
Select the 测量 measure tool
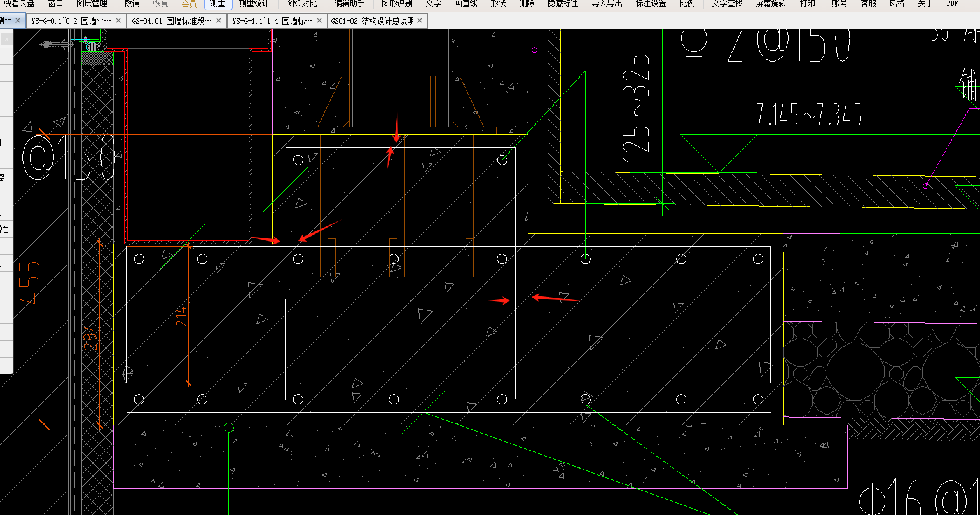[x=217, y=4]
